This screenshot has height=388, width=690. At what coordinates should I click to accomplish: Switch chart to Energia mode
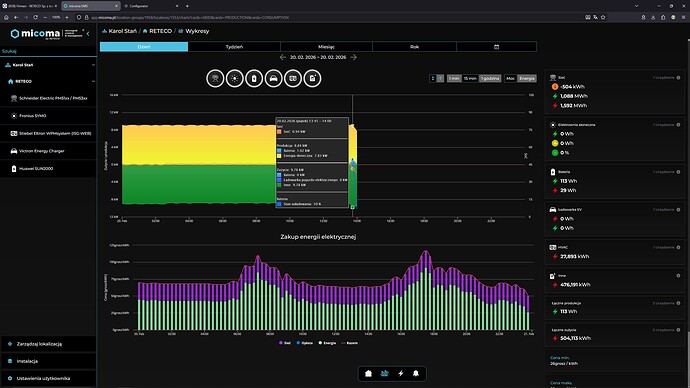tap(527, 78)
